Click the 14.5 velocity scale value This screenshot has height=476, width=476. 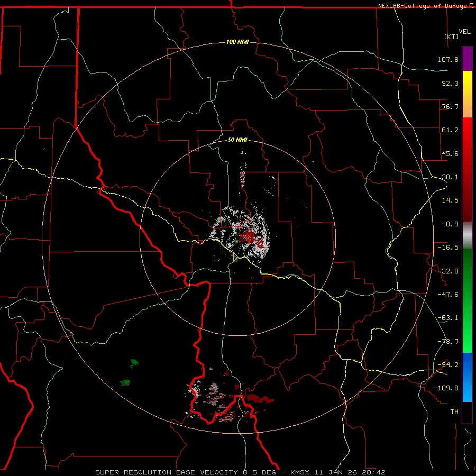(x=450, y=200)
